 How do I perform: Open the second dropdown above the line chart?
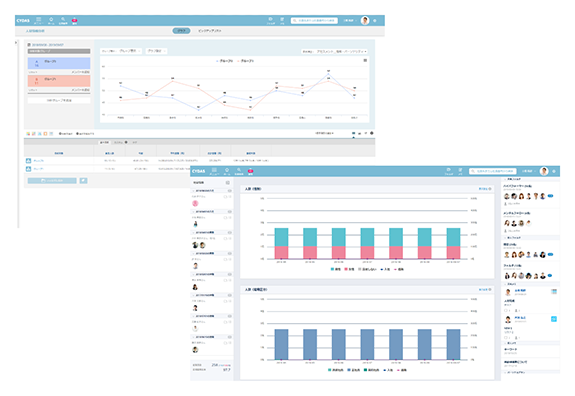156,51
